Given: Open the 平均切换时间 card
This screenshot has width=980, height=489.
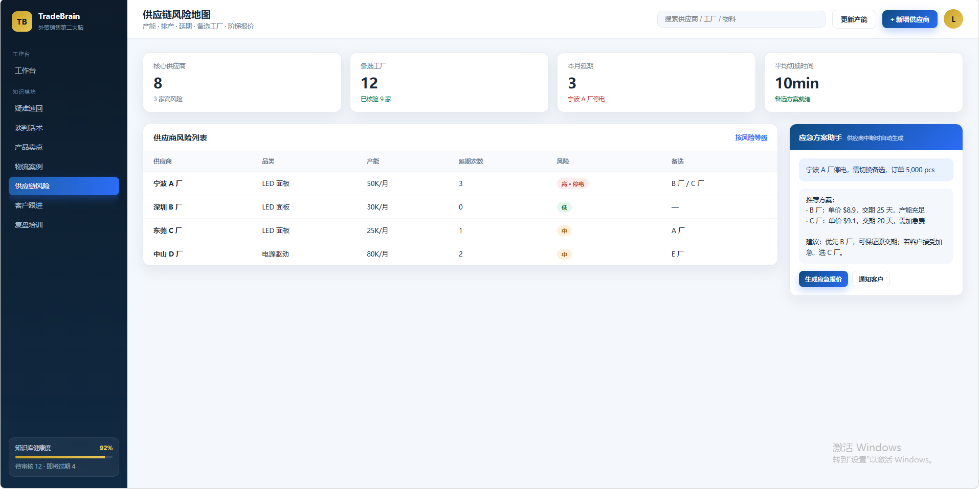Looking at the screenshot, I should [863, 82].
